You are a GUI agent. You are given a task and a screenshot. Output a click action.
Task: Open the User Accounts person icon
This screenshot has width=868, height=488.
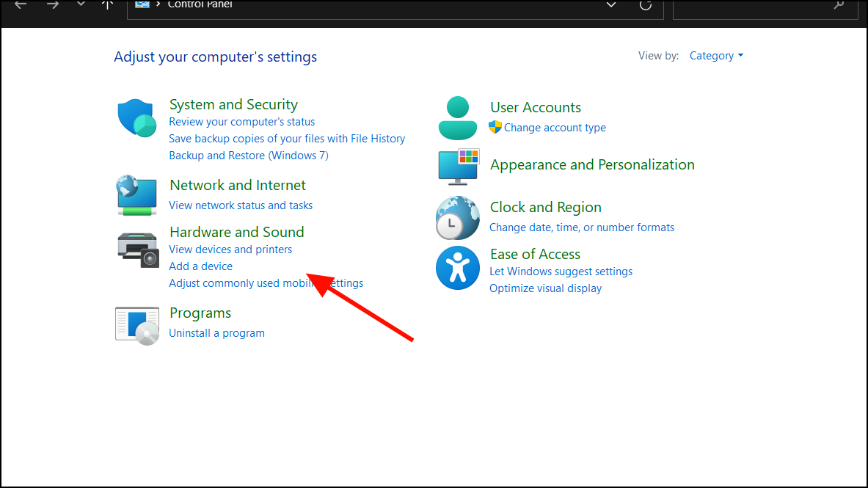click(x=457, y=118)
